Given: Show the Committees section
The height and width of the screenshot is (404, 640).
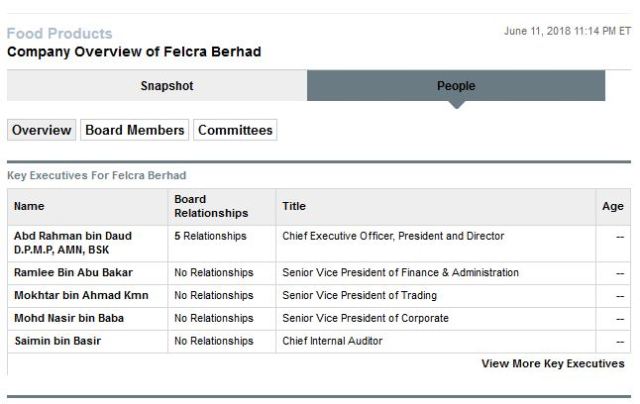Looking at the screenshot, I should pos(234,130).
